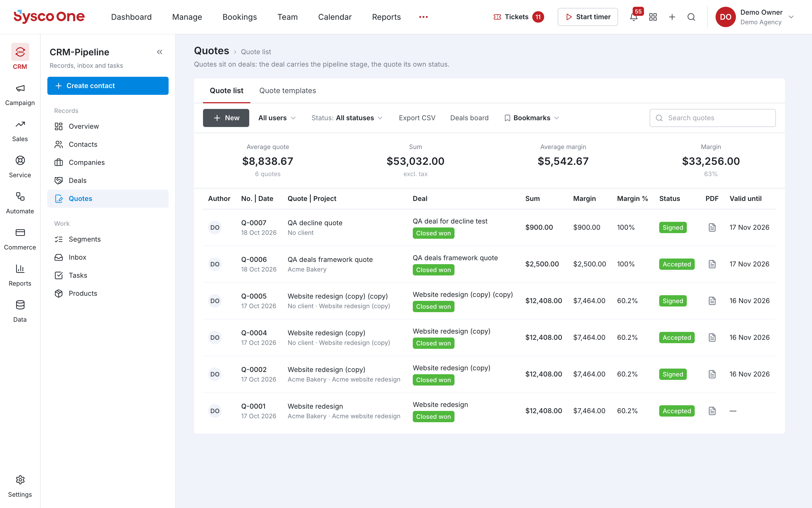Open Contacts in the Records sidebar
The height and width of the screenshot is (508, 812).
[x=108, y=144]
